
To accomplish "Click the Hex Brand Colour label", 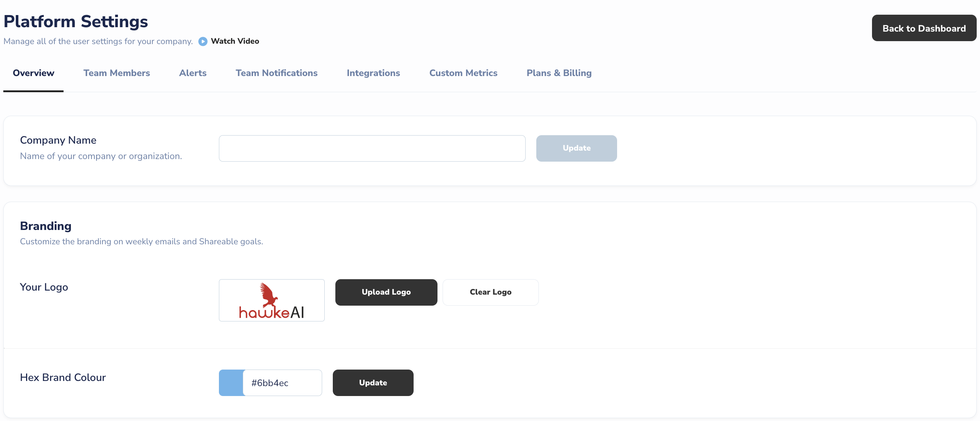I will click(63, 378).
